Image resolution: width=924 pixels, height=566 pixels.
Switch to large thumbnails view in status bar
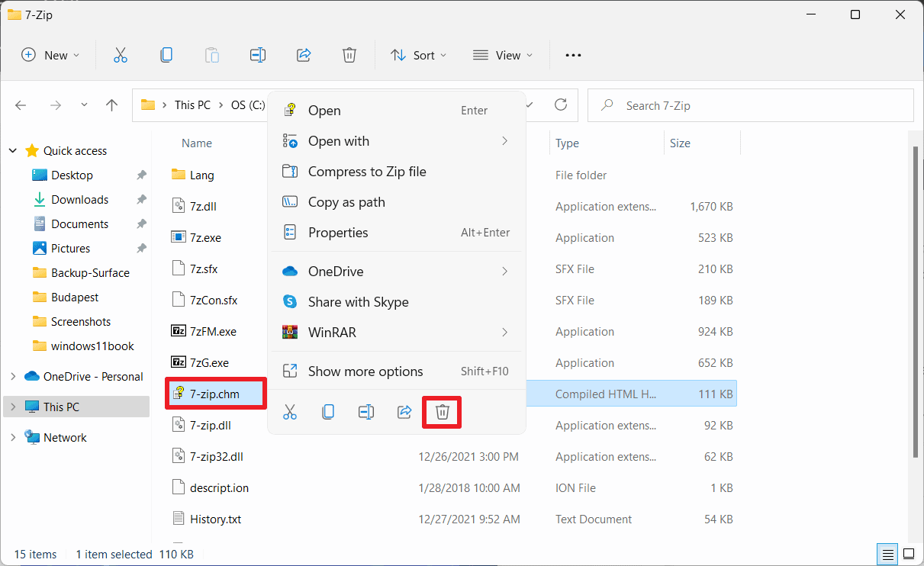(x=909, y=554)
